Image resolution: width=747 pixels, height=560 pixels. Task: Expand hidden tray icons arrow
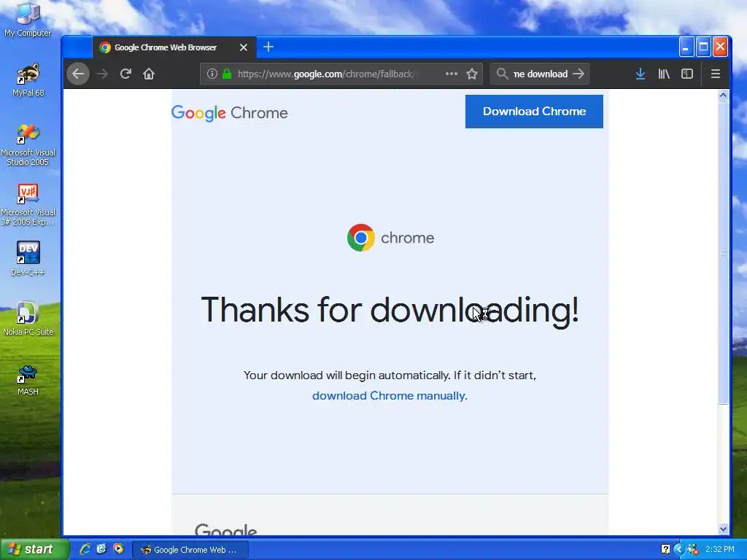coord(679,549)
